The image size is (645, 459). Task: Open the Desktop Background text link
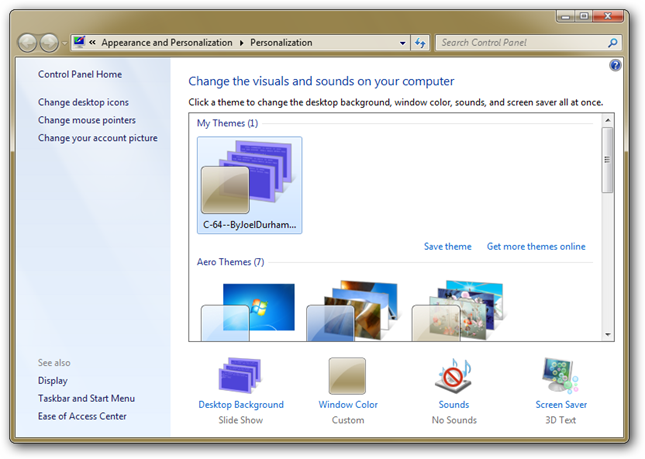point(241,405)
